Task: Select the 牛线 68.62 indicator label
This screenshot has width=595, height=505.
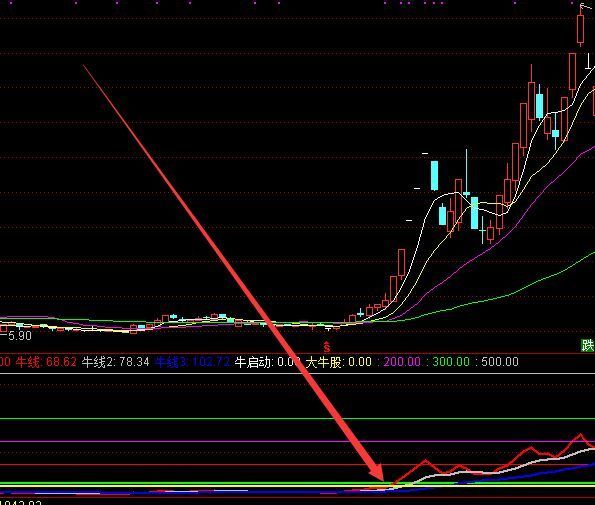Action: [x=46, y=362]
